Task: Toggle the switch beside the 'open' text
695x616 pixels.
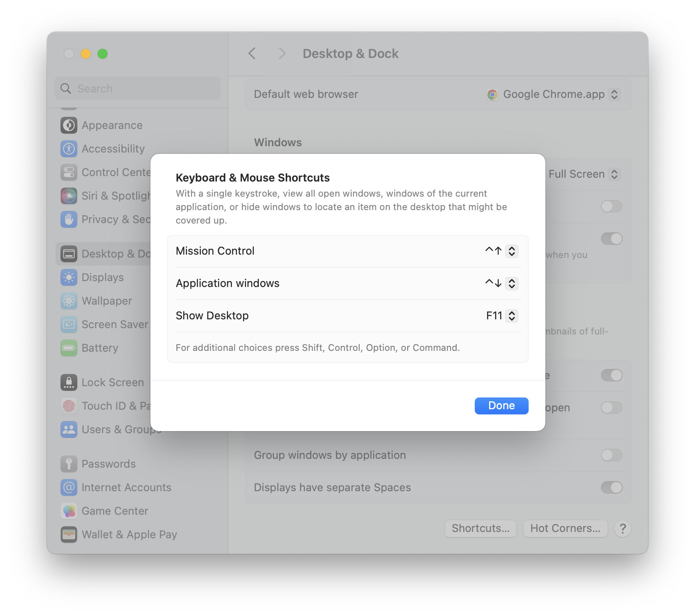Action: [x=612, y=408]
